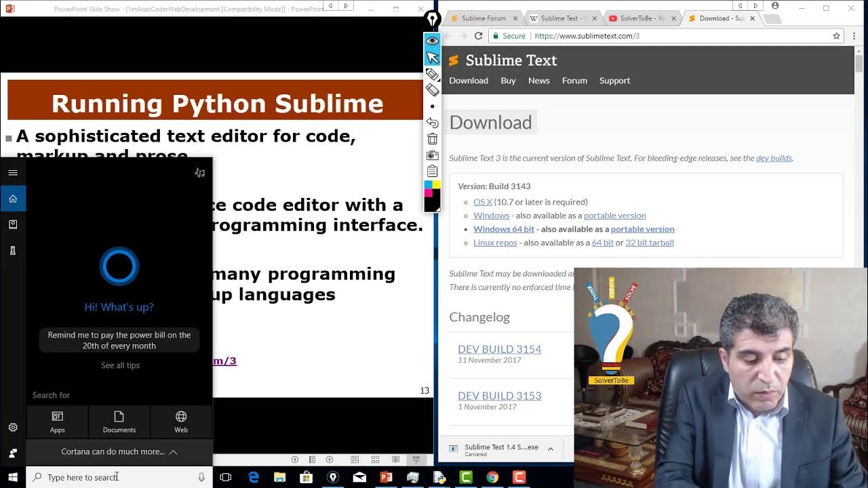Open File Explorer from the taskbar
The width and height of the screenshot is (868, 488).
tap(279, 477)
